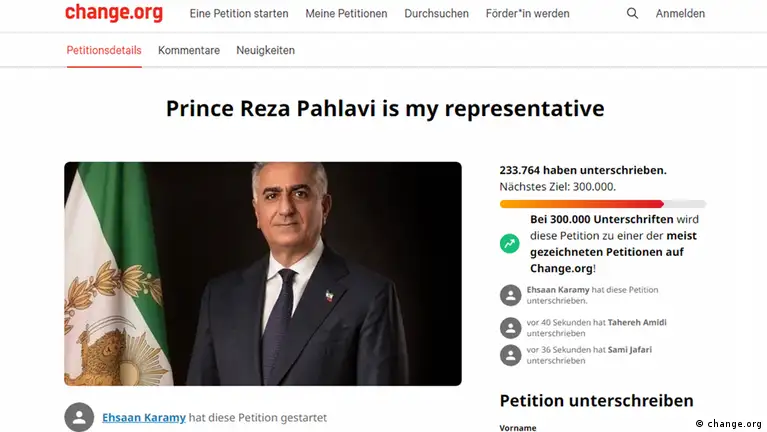
Task: Open search with the magnifier icon
Action: (x=632, y=13)
